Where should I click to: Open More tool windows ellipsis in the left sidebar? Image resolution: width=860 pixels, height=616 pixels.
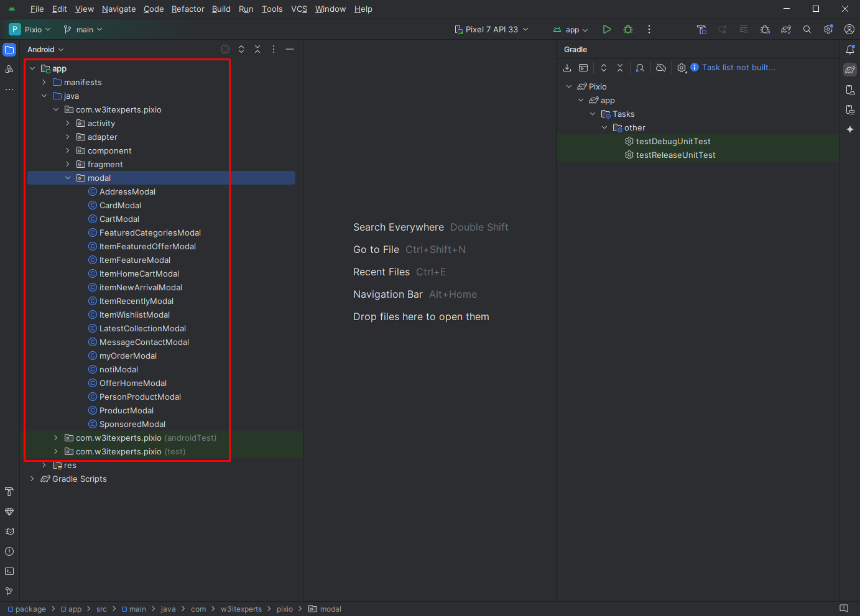pyautogui.click(x=9, y=90)
